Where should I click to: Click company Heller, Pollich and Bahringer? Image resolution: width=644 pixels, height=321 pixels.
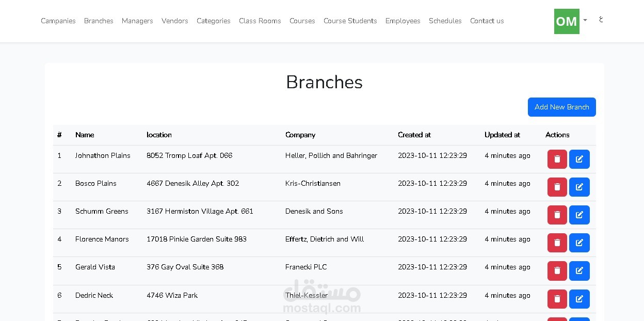[x=331, y=155]
